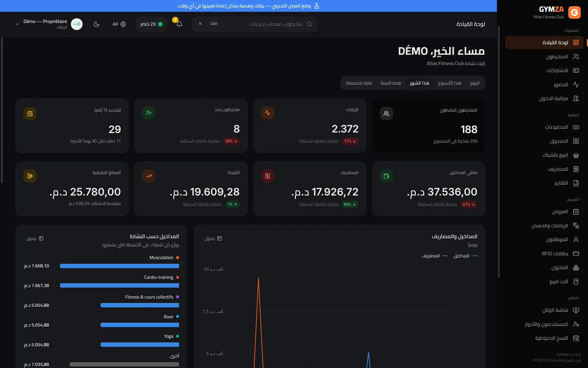The height and width of the screenshot is (368, 588).
Task: Toggle the المصاريف legend series
Action: point(435,256)
